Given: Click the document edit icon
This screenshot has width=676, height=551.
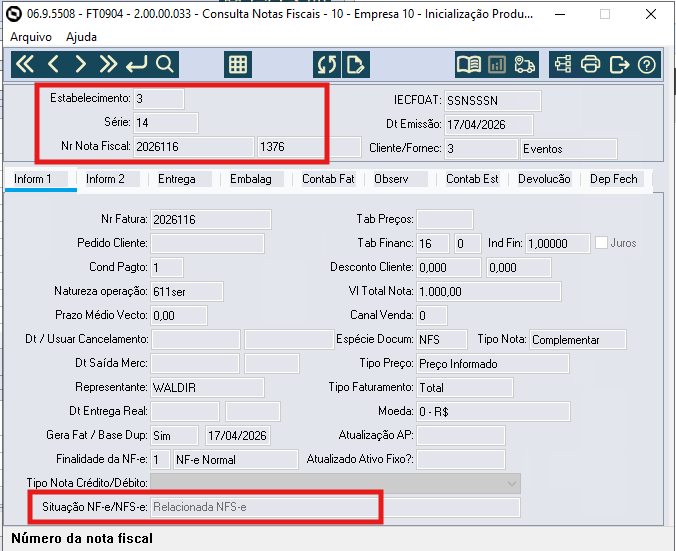Looking at the screenshot, I should coord(356,65).
